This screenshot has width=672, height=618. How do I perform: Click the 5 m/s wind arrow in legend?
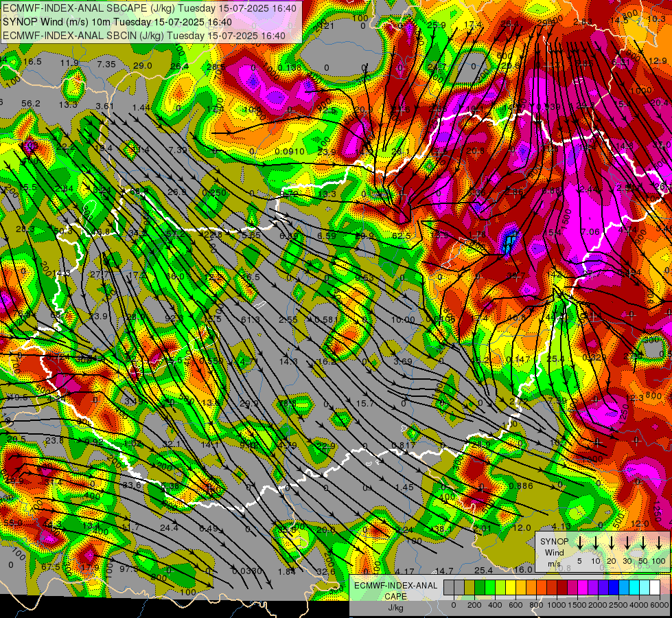580,542
